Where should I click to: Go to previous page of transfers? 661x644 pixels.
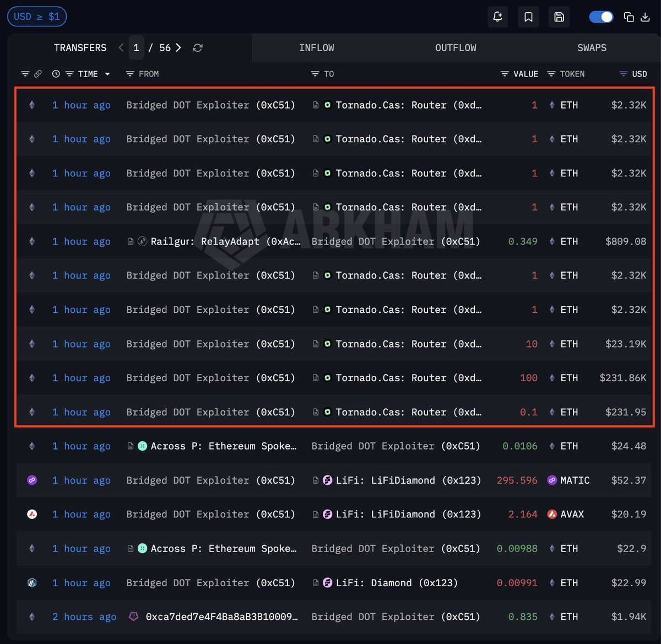tap(121, 48)
